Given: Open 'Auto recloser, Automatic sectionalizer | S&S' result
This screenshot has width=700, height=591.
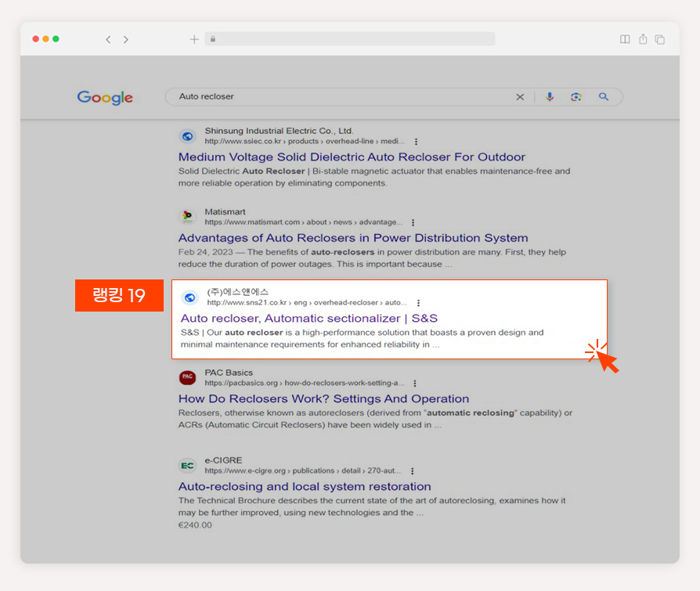Looking at the screenshot, I should (x=309, y=319).
